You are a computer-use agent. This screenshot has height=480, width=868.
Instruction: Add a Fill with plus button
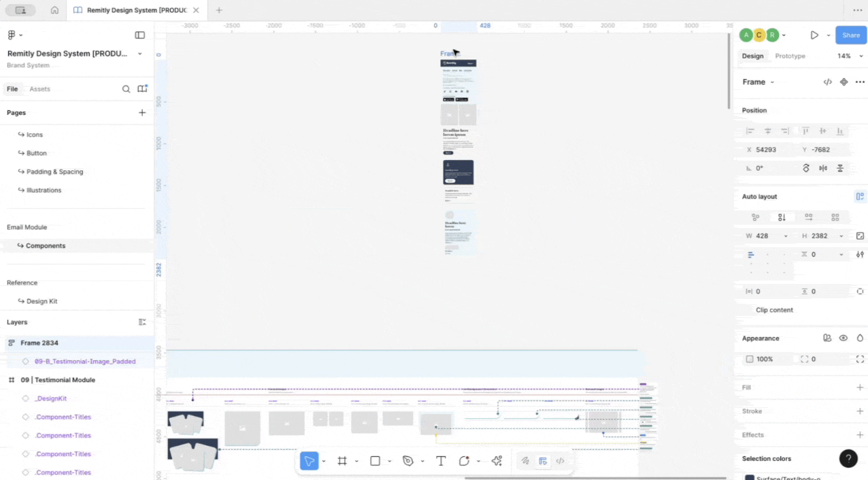pos(860,387)
